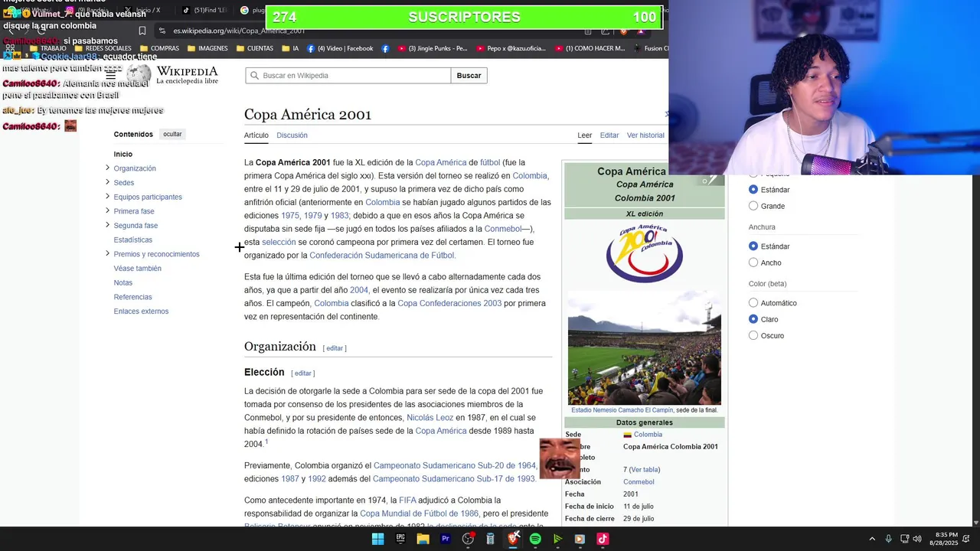
Task: Click the Buscar en Wikipedia search field
Action: click(348, 75)
